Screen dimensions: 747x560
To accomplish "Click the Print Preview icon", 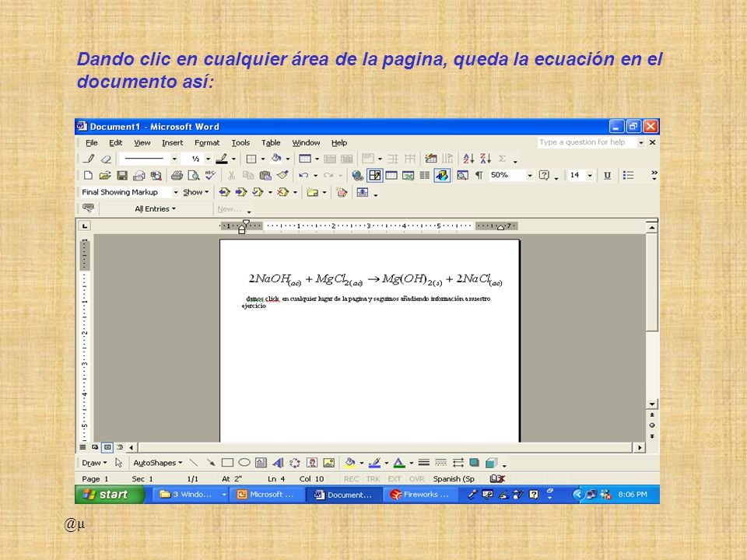I will [194, 175].
